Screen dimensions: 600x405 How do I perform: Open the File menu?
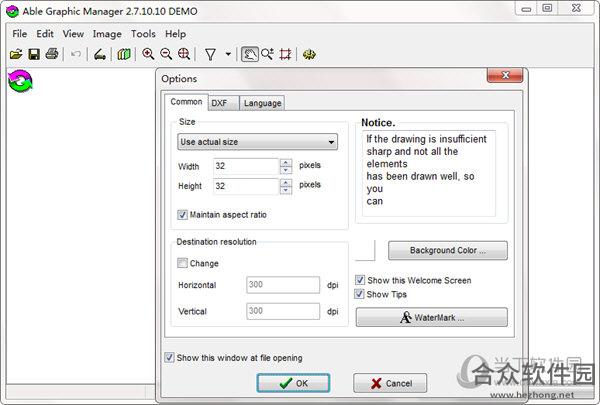click(x=20, y=34)
